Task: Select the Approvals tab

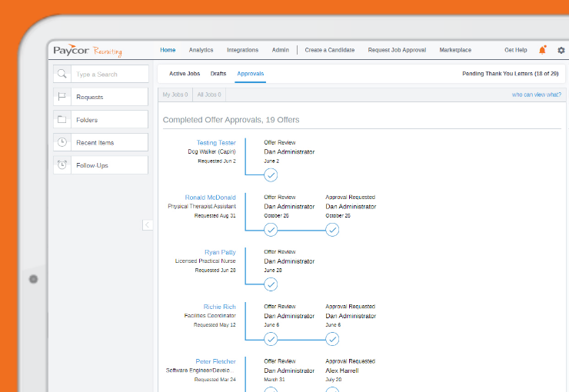Action: 251,74
